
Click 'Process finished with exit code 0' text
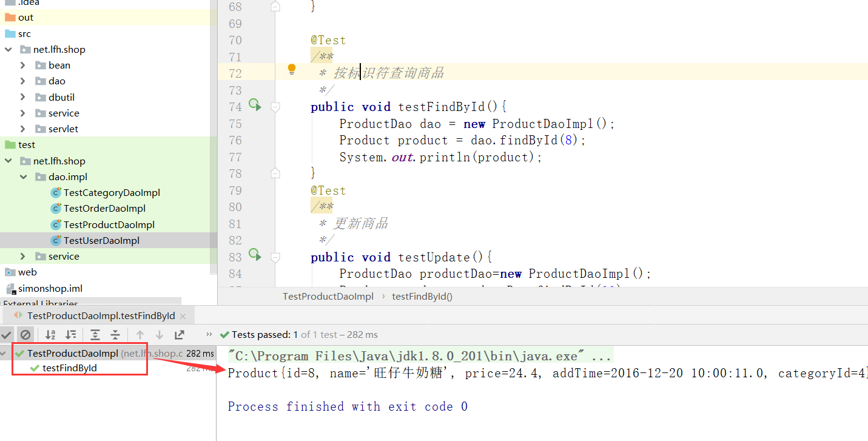click(x=348, y=406)
